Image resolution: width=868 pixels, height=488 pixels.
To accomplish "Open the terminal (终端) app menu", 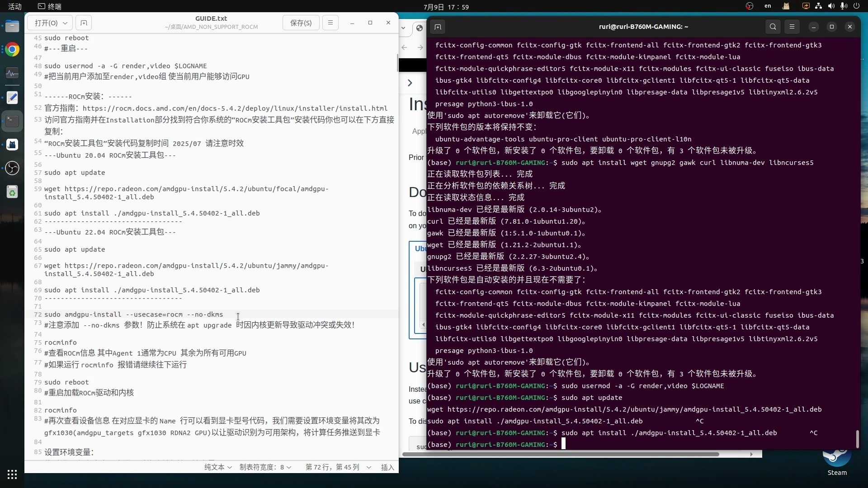I will point(50,7).
